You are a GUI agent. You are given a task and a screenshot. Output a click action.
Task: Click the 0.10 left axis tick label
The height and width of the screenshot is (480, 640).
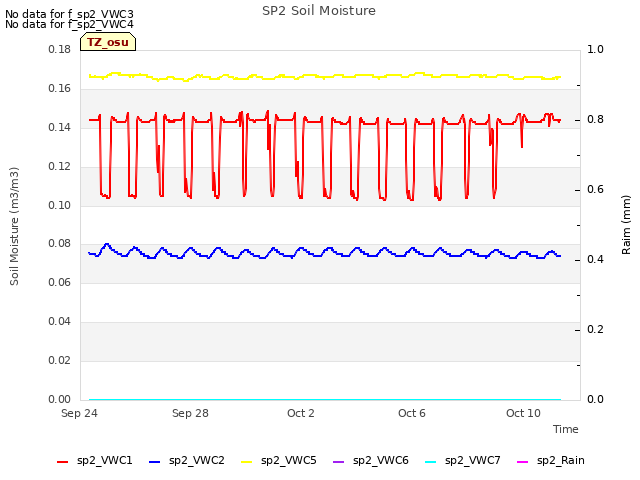(59, 205)
